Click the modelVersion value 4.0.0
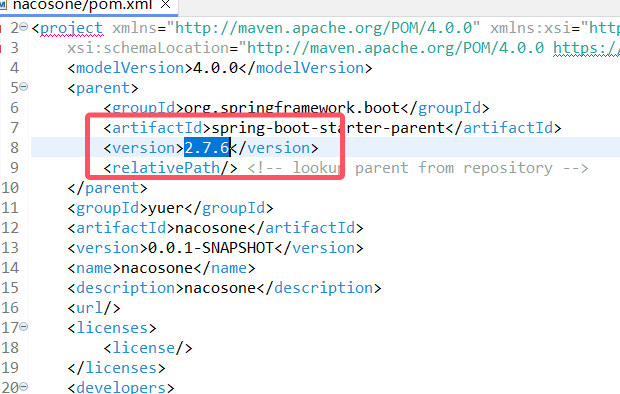 215,68
